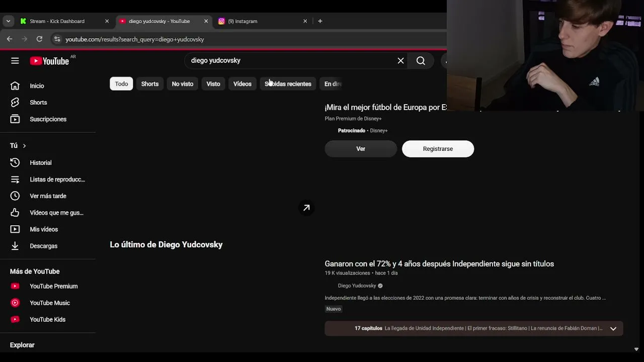Click the 'Explorar' sidebar heading
The height and width of the screenshot is (362, 644).
pos(22,345)
